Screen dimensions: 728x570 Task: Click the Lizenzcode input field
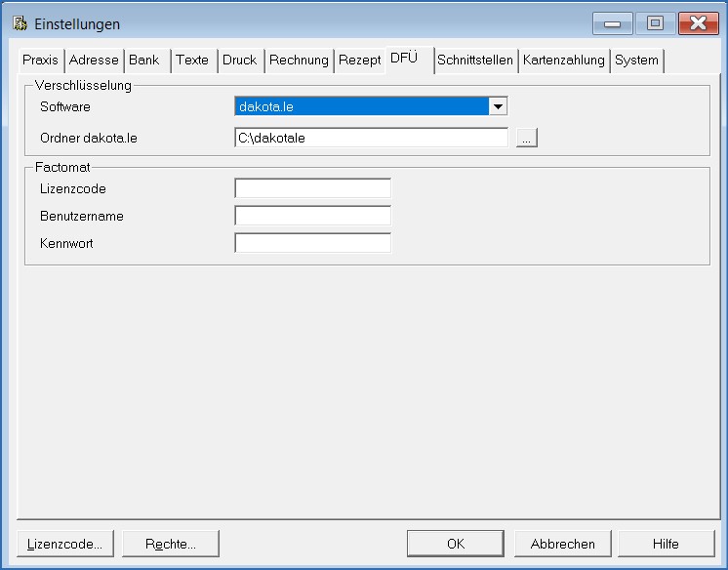tap(312, 188)
